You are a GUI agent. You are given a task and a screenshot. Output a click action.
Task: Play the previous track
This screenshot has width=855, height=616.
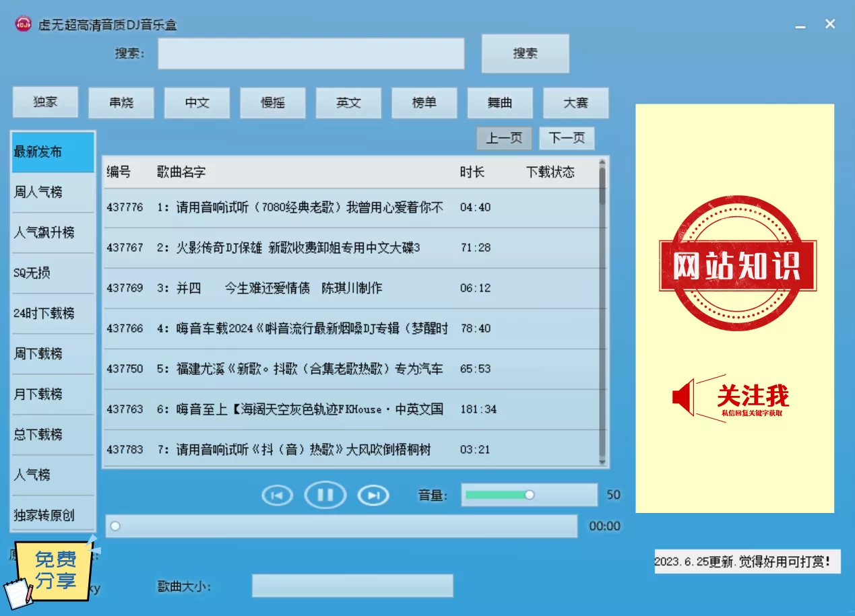[277, 495]
